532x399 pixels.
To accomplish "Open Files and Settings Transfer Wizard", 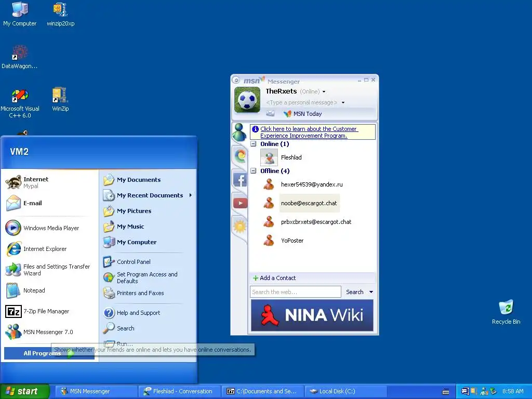I will coord(50,270).
